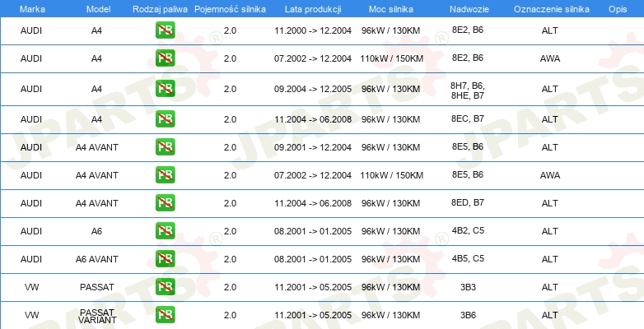Click fuel icon in the 8EC, B7 row
Screen dimensions: 644x329
click(x=165, y=119)
